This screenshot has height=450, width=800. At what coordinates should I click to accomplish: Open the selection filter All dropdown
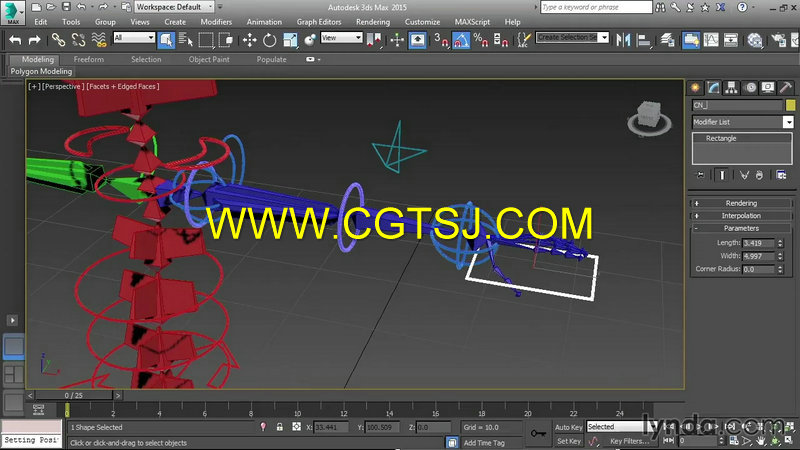134,38
